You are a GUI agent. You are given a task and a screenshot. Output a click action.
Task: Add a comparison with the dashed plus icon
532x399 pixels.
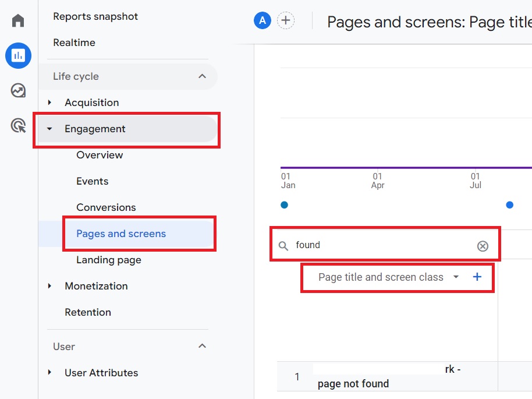[286, 20]
